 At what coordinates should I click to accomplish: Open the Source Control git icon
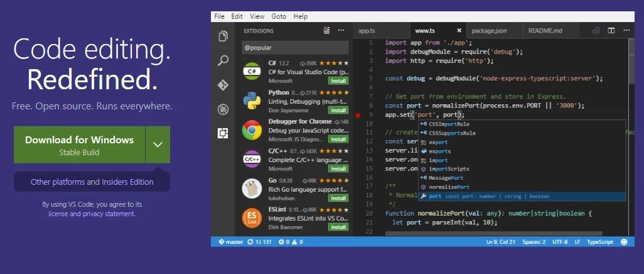223,85
